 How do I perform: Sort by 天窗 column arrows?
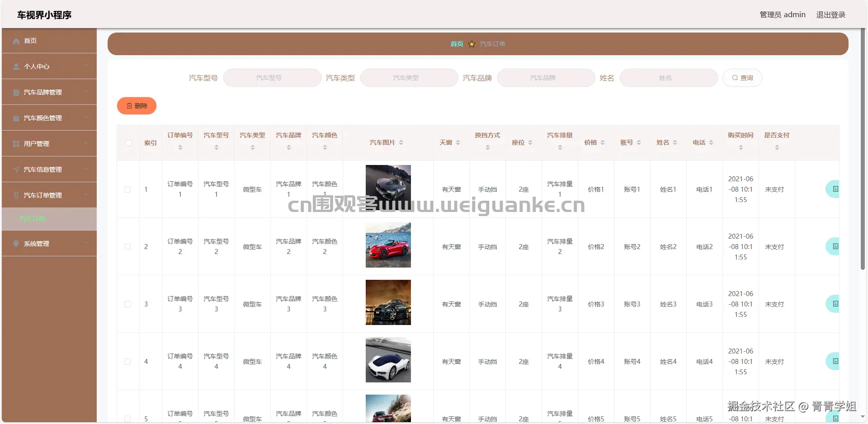click(458, 142)
